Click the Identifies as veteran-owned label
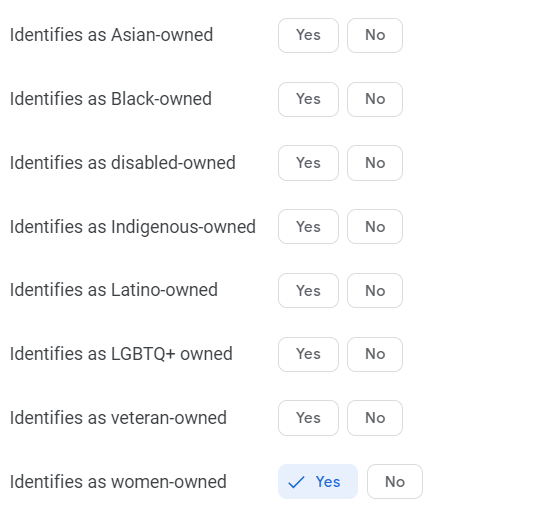The image size is (548, 510). 118,418
